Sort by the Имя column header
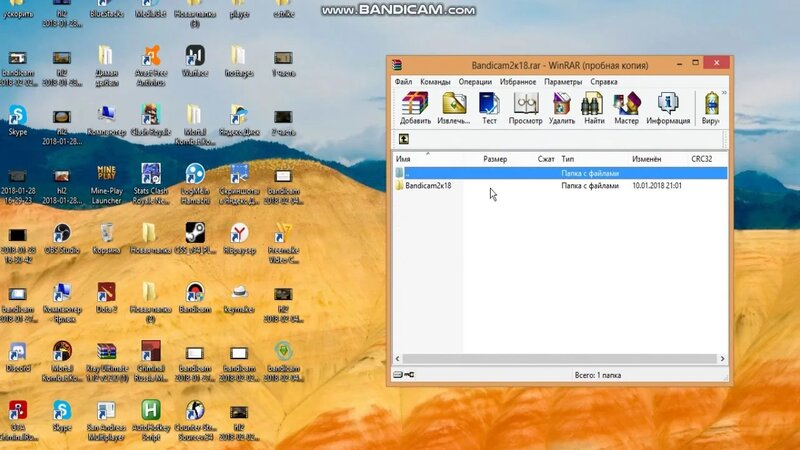The height and width of the screenshot is (450, 800). click(x=403, y=159)
